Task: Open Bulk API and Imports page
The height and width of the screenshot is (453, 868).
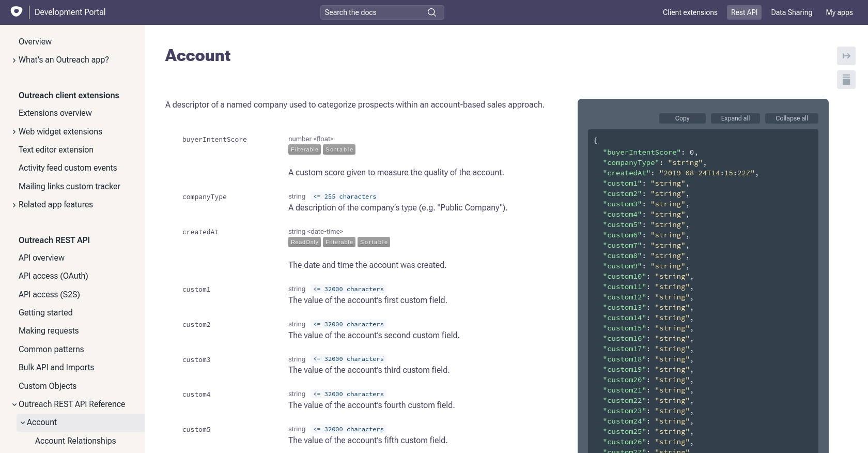Action: point(56,367)
